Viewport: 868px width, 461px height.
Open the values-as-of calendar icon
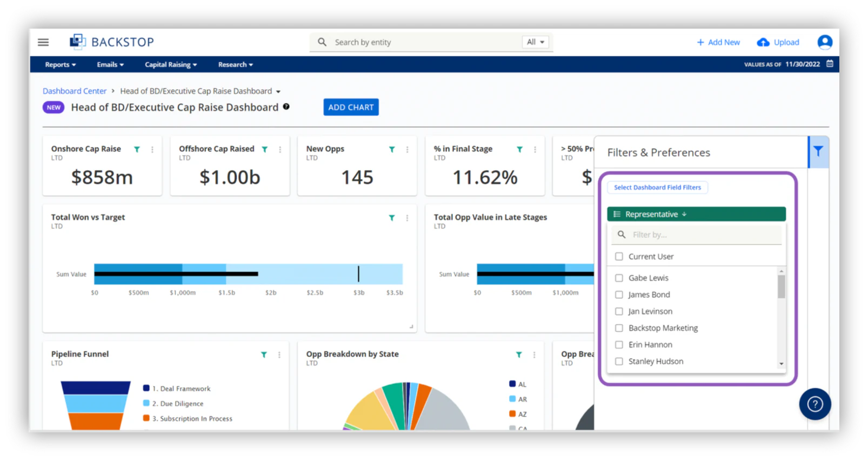click(x=830, y=64)
